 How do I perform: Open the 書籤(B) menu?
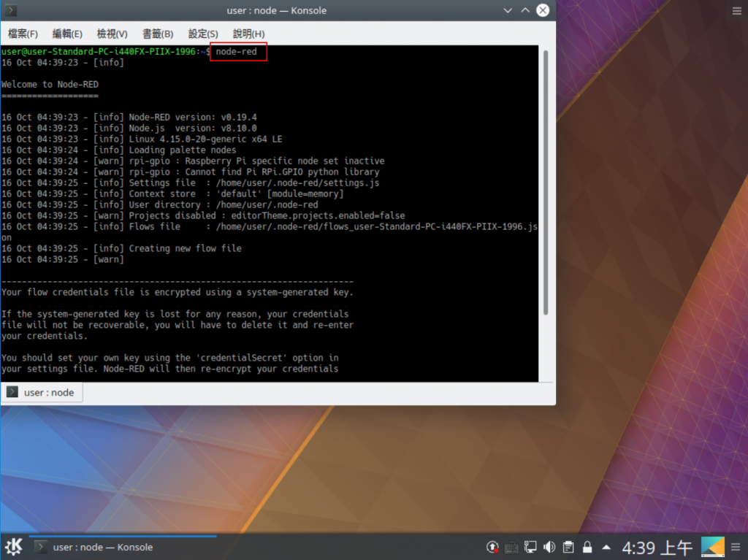[x=158, y=34]
